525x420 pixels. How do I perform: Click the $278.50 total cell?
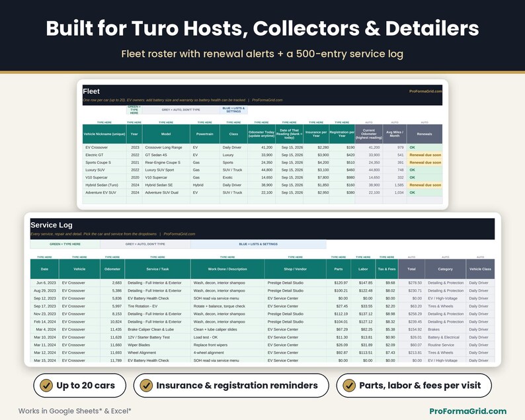tap(411, 282)
